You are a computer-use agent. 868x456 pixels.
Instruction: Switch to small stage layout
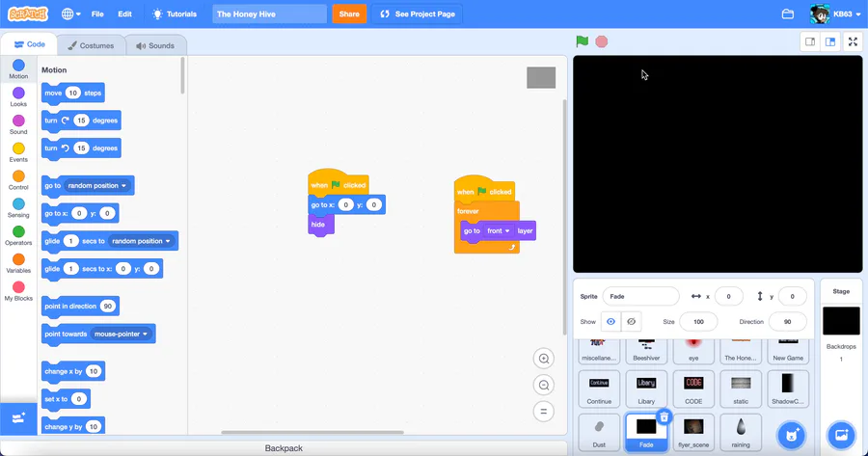point(810,41)
